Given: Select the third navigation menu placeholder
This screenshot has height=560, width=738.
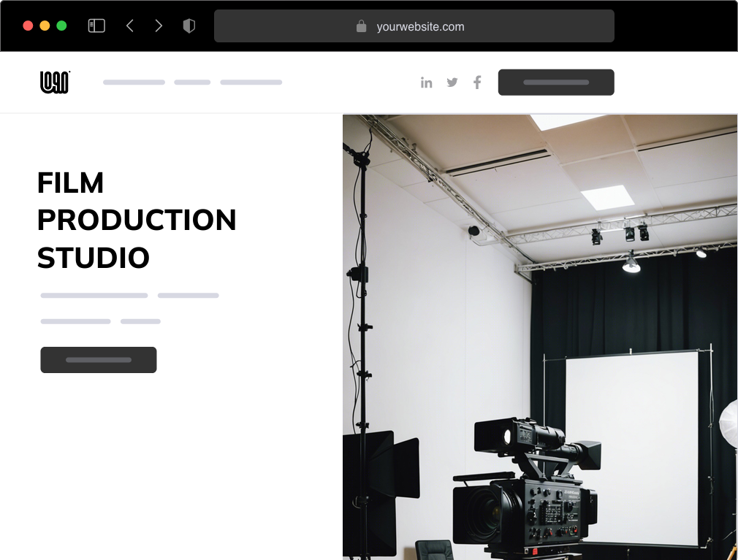Looking at the screenshot, I should (x=251, y=82).
